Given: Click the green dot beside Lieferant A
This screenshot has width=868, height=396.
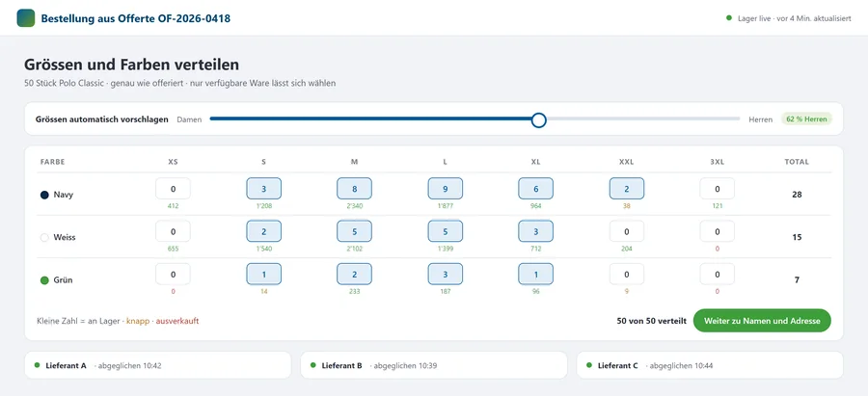Looking at the screenshot, I should coord(37,365).
